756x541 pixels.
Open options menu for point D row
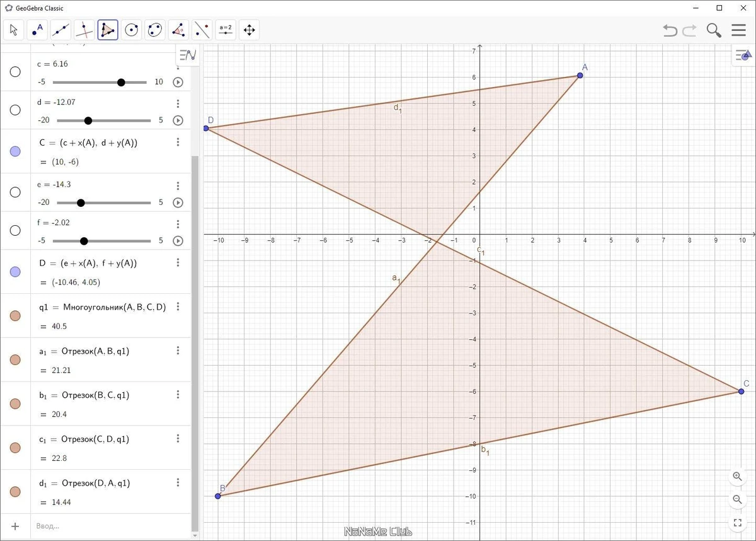[178, 262]
